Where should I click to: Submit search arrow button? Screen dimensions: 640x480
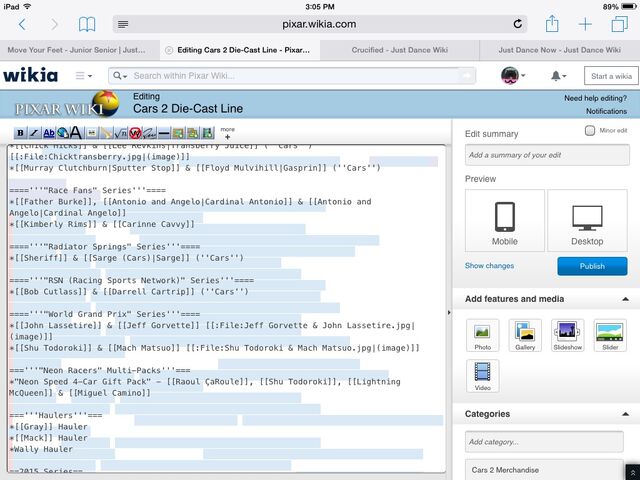pos(467,76)
